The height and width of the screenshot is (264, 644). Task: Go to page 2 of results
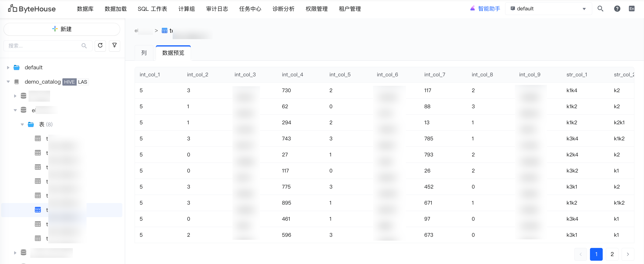pyautogui.click(x=612, y=254)
